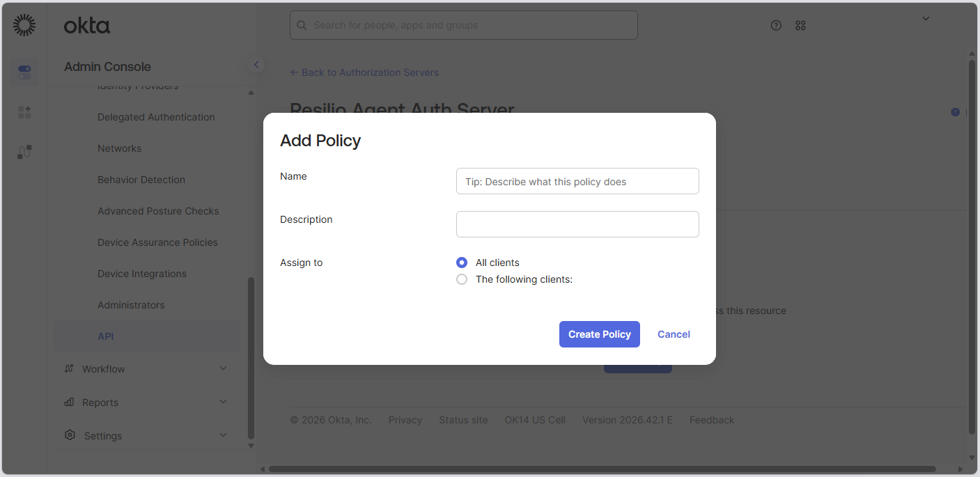
Task: Open Delegated Authentication in sidebar
Action: [156, 117]
